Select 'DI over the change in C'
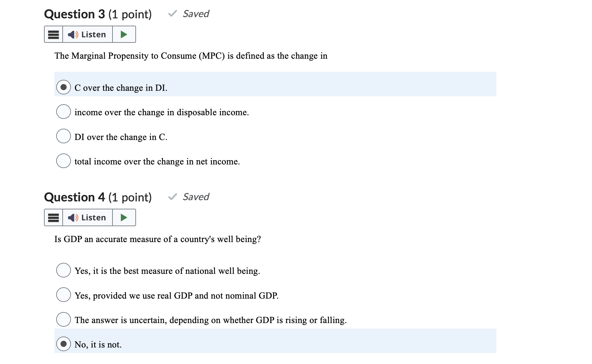 [63, 136]
